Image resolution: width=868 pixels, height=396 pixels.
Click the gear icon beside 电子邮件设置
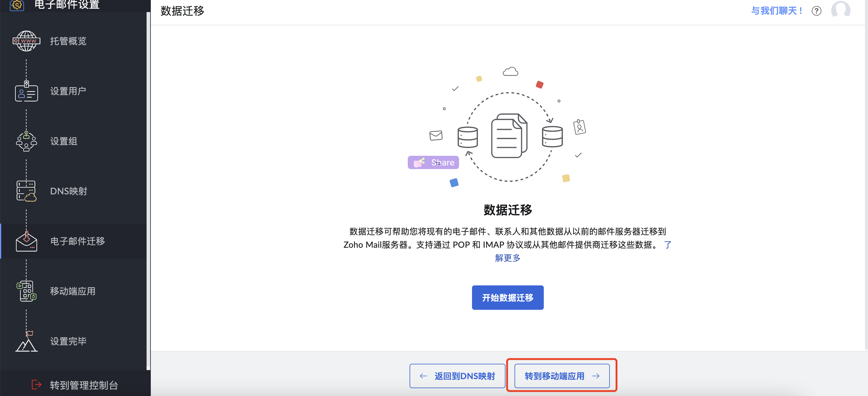tap(17, 5)
